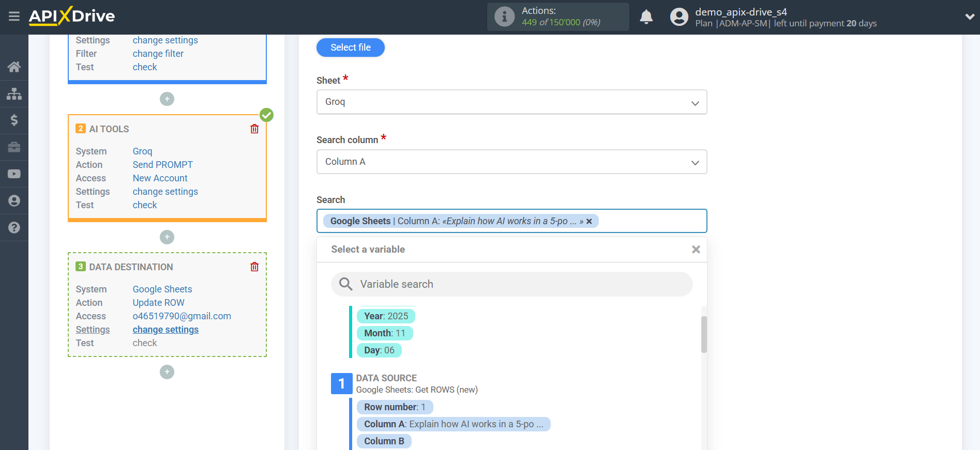Select the Row number: 1 variable
Viewport: 980px width, 450px height.
pyautogui.click(x=395, y=407)
